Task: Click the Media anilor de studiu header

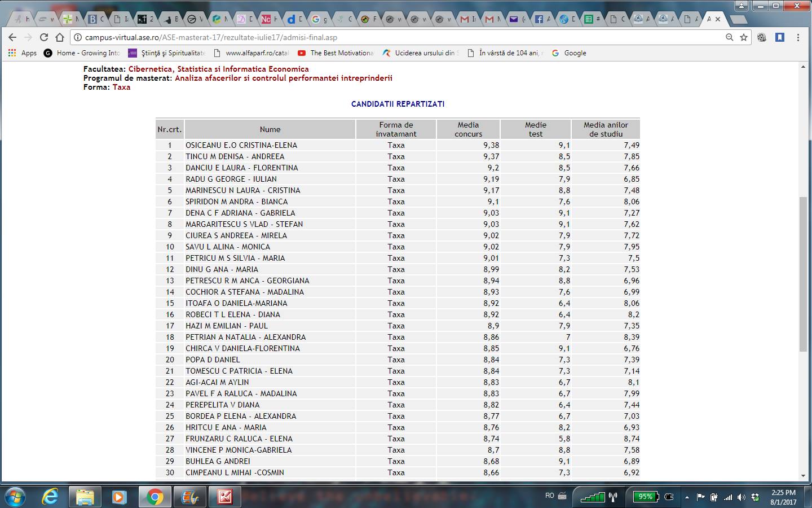Action: pos(606,129)
